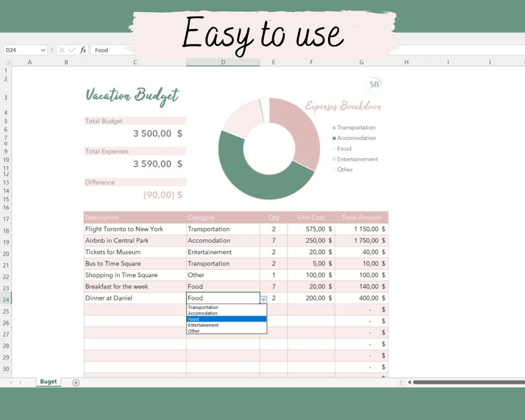This screenshot has height=420, width=525.
Task: Select column G header
Action: 361,62
